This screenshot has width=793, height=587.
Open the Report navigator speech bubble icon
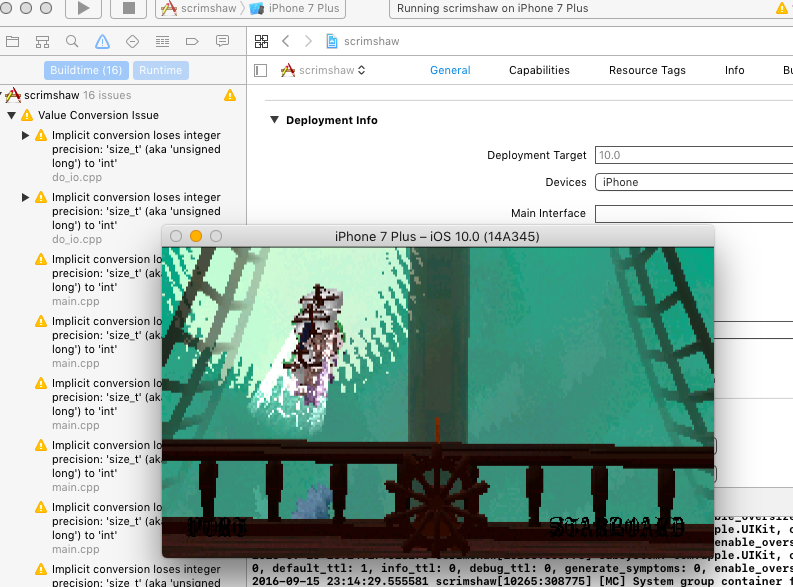[223, 41]
